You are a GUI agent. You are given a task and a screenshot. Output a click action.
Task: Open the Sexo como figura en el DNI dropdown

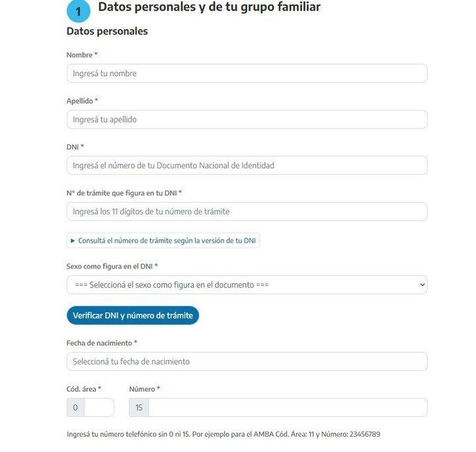247,285
